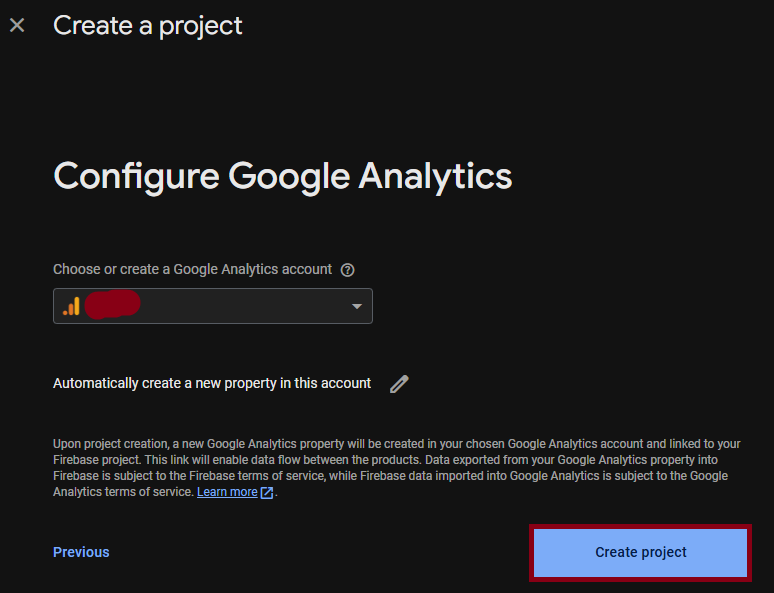Click the dropdown arrow of the account selector
774x593 pixels.
[357, 307]
